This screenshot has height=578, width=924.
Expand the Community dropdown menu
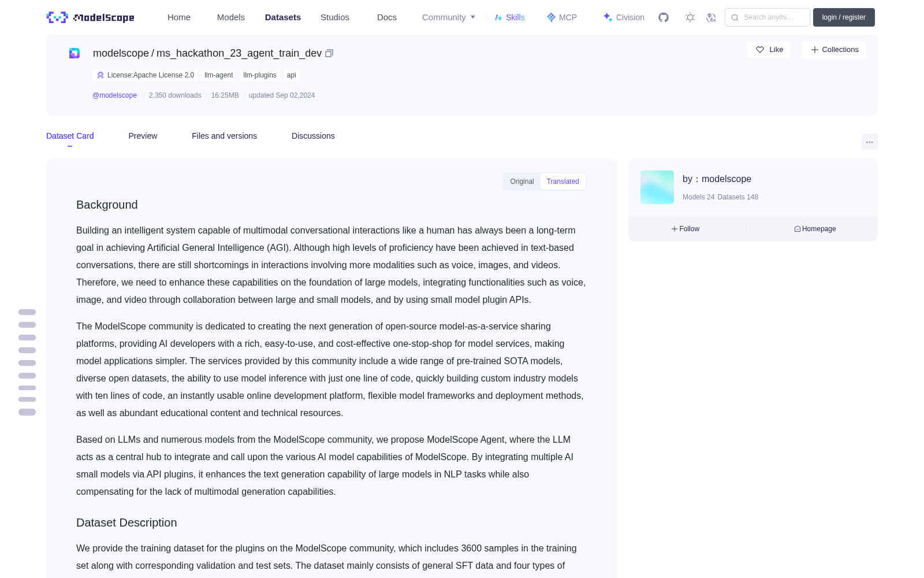pos(449,17)
